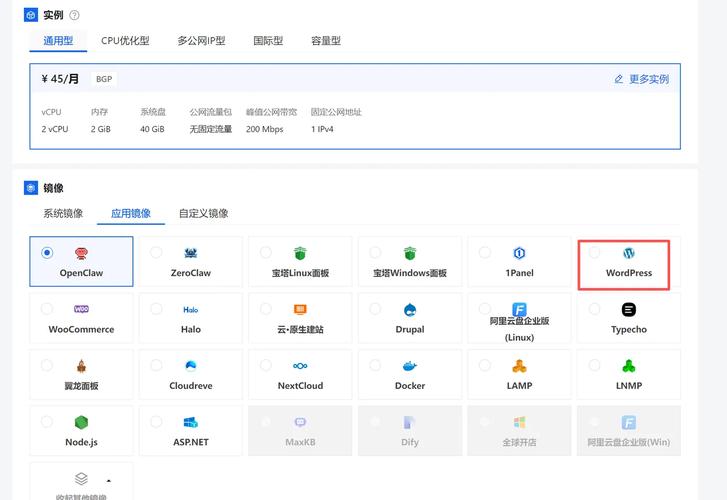Click the MaxKB chat bubble icon
This screenshot has height=500, width=727.
click(x=300, y=422)
